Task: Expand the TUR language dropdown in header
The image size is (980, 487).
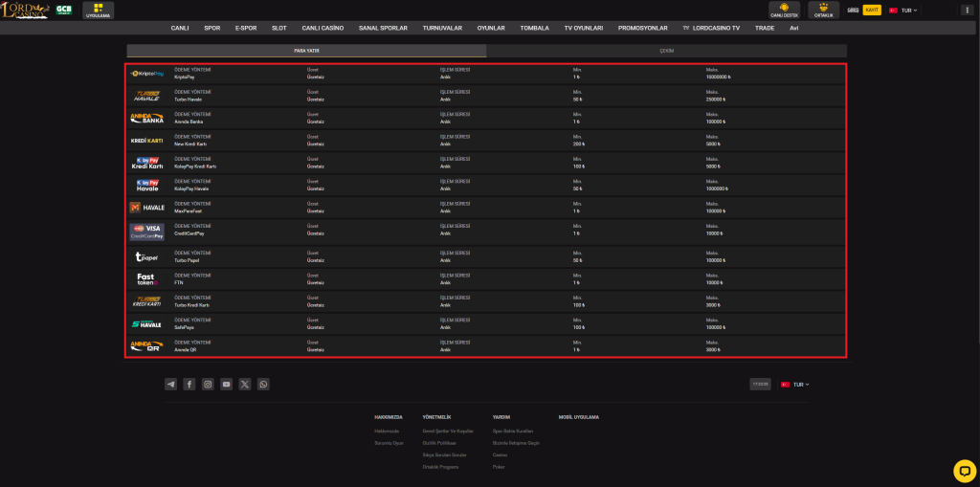Action: (x=903, y=10)
